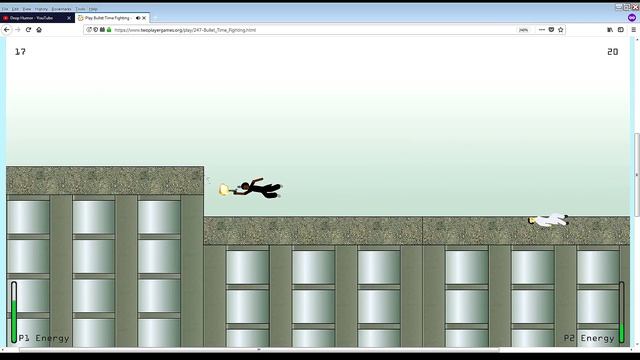Click the P1 Energy label
Image resolution: width=640 pixels, height=360 pixels.
click(x=44, y=338)
